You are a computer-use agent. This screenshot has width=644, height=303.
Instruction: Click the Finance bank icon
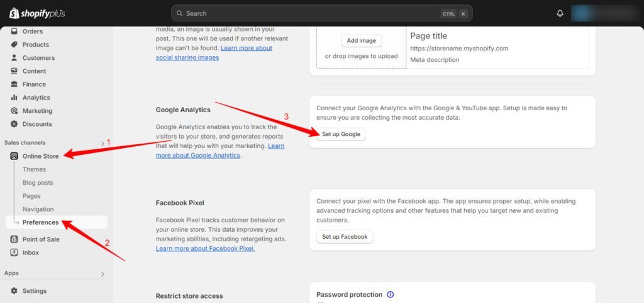[14, 84]
